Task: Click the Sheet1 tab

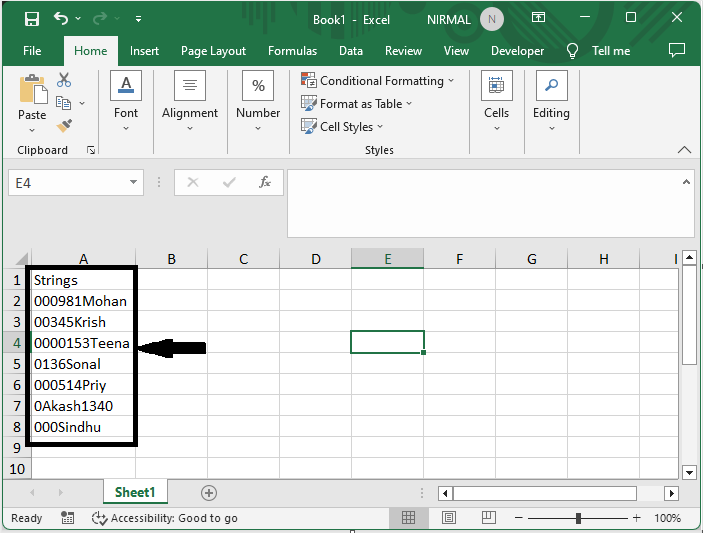Action: [x=135, y=492]
